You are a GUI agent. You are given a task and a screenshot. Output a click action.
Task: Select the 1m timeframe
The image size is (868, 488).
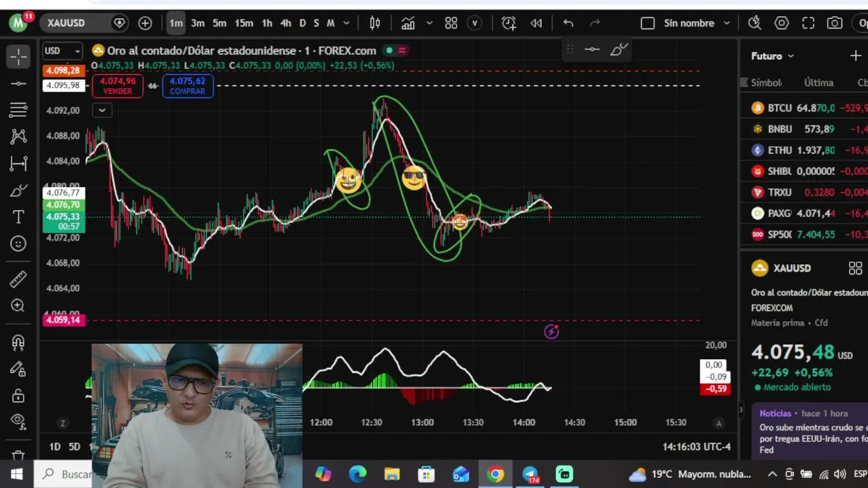pos(176,23)
